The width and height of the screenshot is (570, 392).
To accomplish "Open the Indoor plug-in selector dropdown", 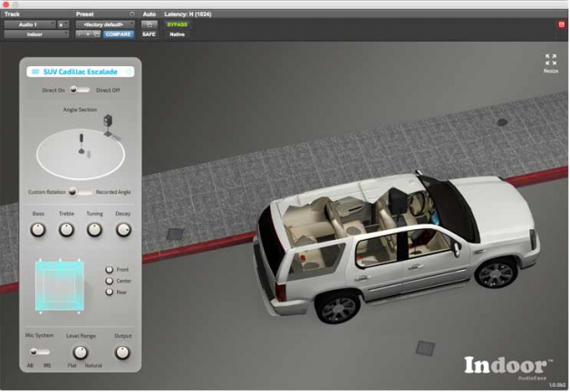I will click(x=36, y=34).
